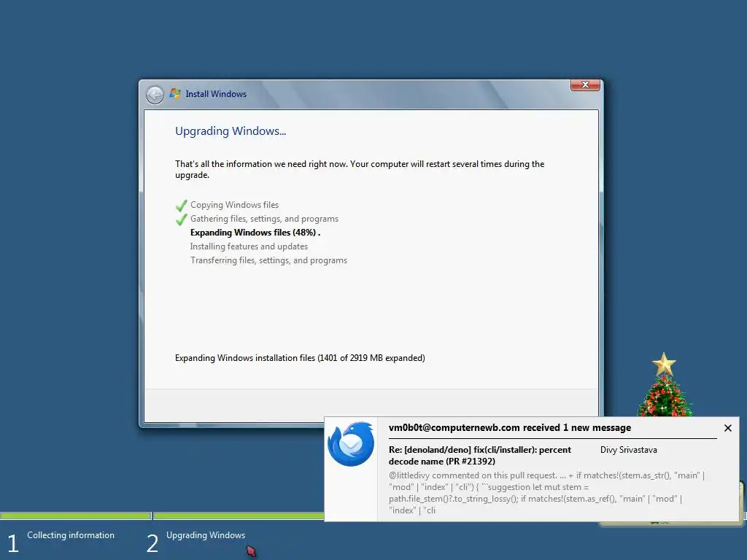Click the restart information paragraph
Viewport: 747px width, 560px height.
pos(360,169)
